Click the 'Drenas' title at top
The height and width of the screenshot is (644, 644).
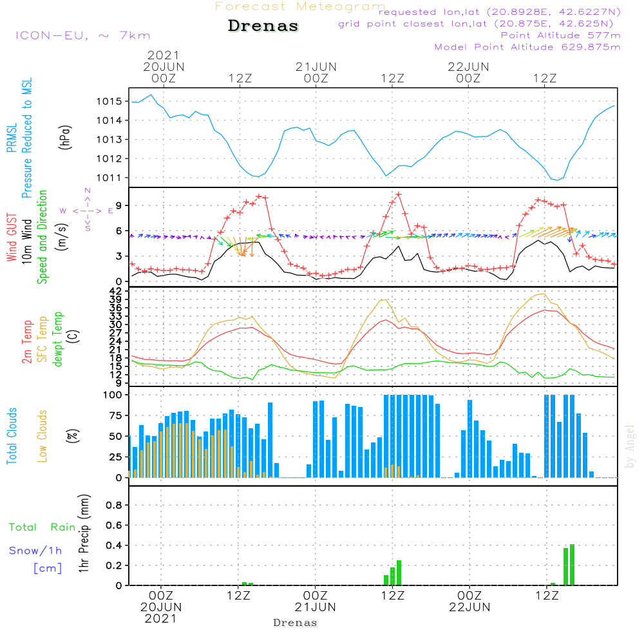tap(263, 26)
